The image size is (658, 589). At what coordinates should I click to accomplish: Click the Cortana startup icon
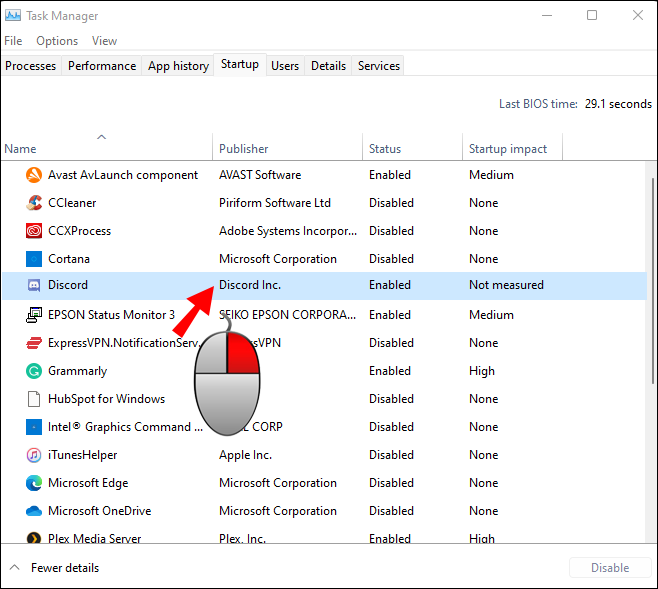[31, 259]
